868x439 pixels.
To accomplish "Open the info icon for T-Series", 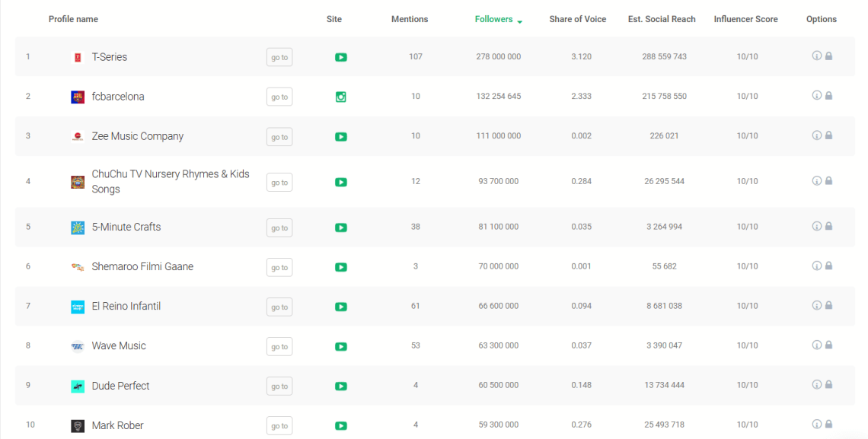I will (x=816, y=56).
